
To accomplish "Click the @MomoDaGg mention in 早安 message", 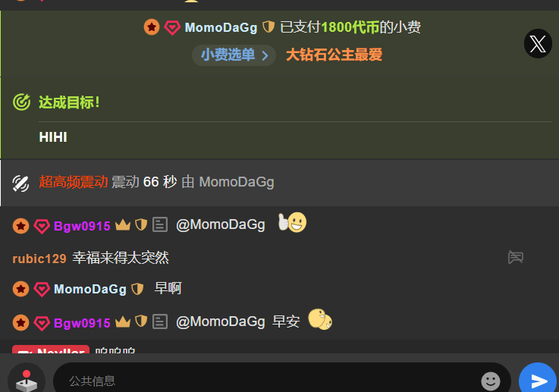I will pos(220,321).
